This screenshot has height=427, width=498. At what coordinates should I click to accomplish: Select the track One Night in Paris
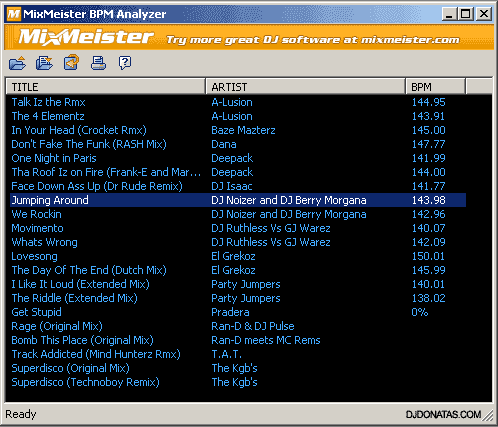[x=238, y=158]
